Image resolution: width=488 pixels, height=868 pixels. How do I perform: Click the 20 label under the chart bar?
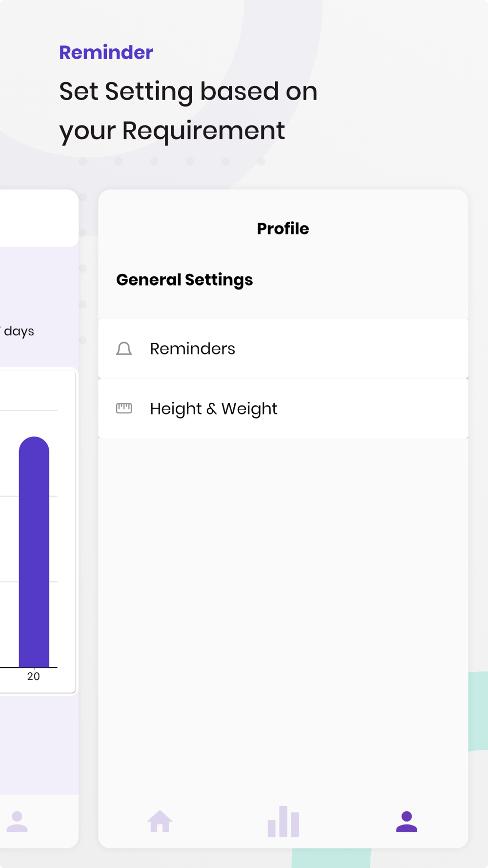coord(33,676)
